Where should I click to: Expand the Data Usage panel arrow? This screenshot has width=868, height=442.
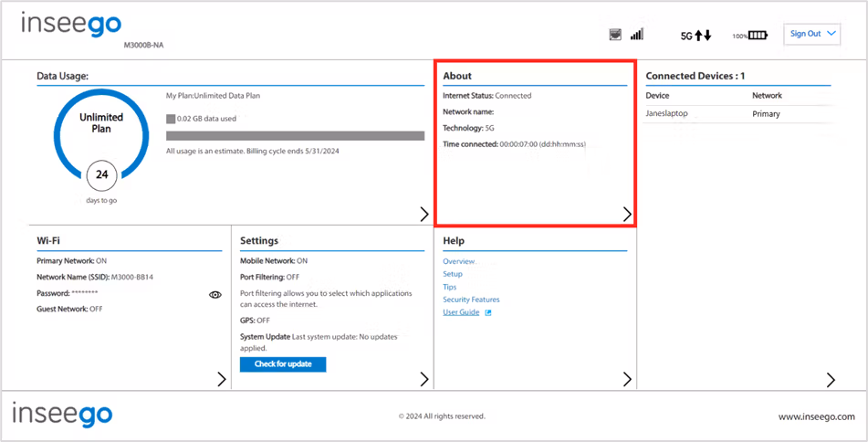424,215
